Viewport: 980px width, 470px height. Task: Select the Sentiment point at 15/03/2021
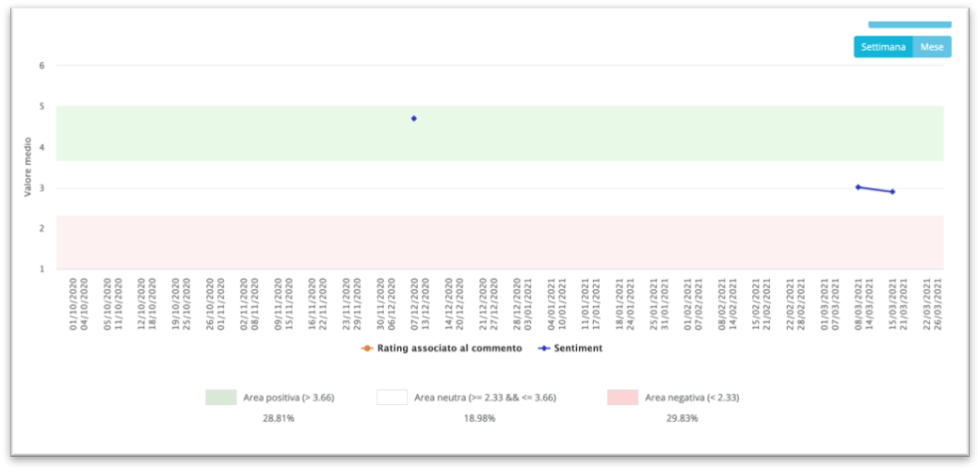click(892, 191)
